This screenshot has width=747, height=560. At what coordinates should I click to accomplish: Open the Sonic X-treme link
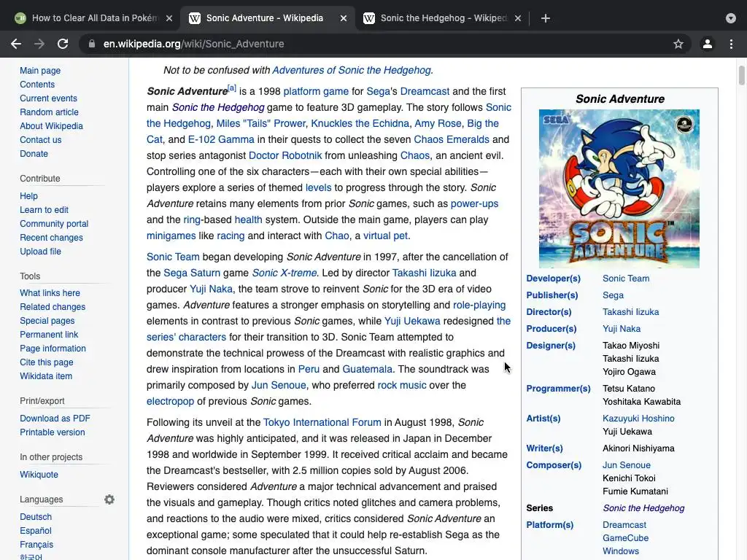coord(284,273)
